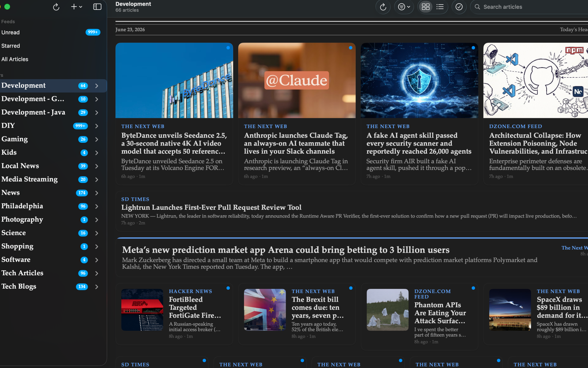
Task: Click the green window zoom button
Action: pyautogui.click(x=7, y=7)
